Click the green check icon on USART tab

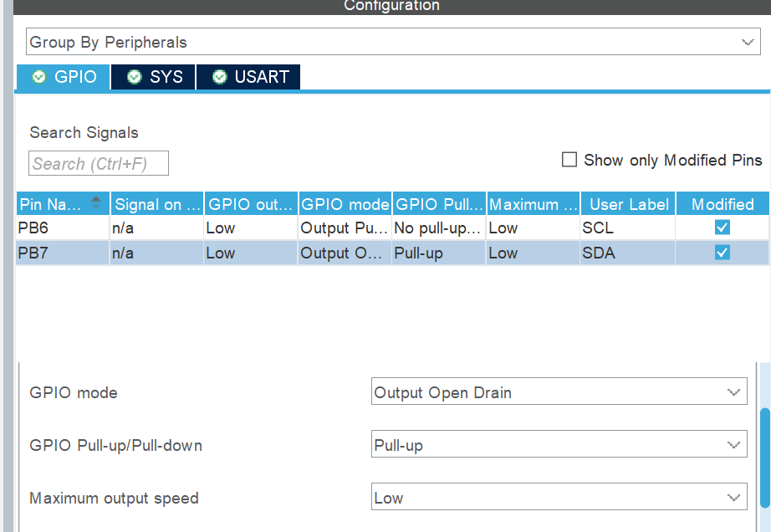(219, 77)
